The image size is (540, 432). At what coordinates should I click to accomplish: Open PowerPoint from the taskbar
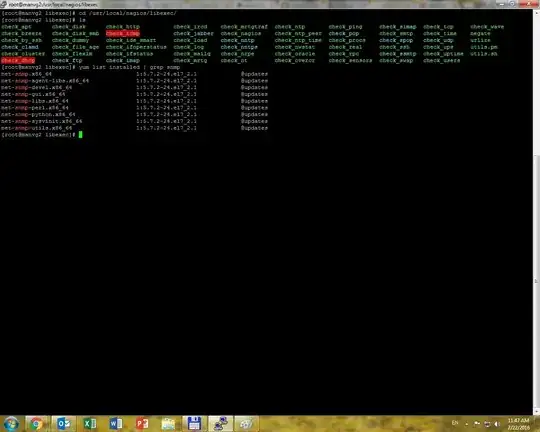[142, 424]
